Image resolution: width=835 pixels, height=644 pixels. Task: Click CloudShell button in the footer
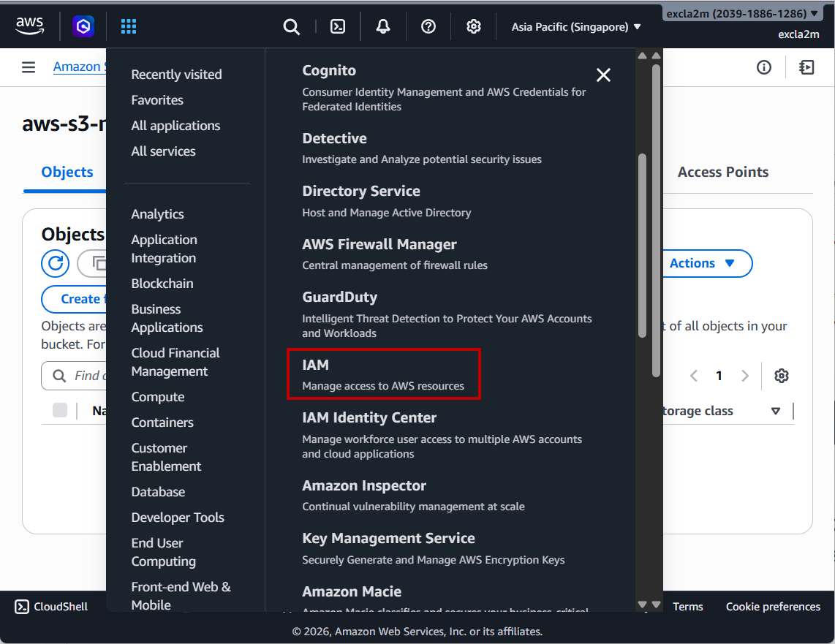coord(52,607)
